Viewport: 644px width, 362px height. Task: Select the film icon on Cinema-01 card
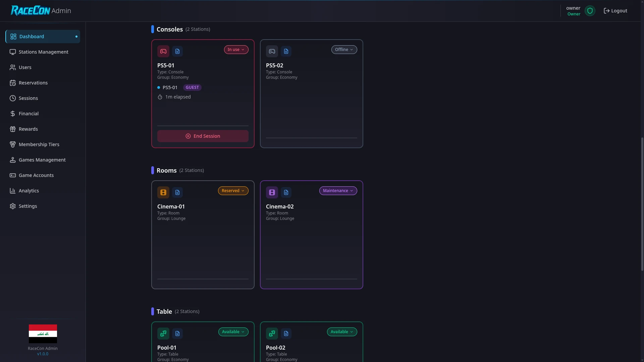click(x=163, y=192)
